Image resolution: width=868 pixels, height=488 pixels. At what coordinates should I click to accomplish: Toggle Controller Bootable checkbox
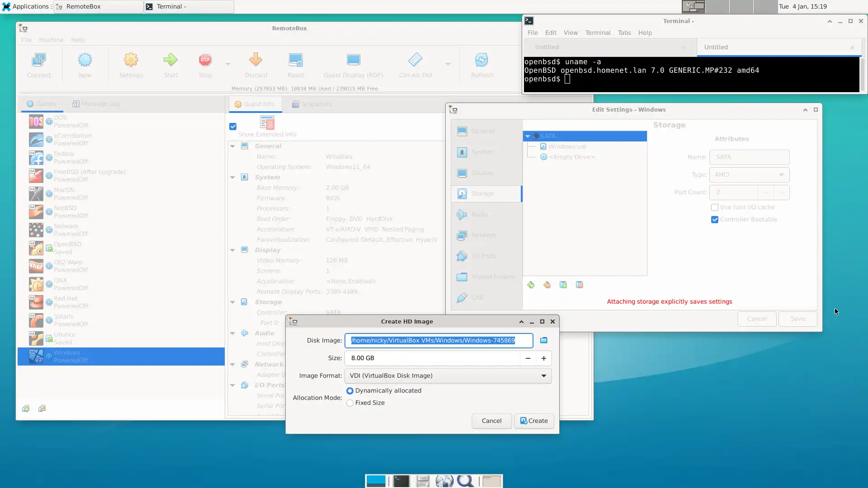pos(715,219)
